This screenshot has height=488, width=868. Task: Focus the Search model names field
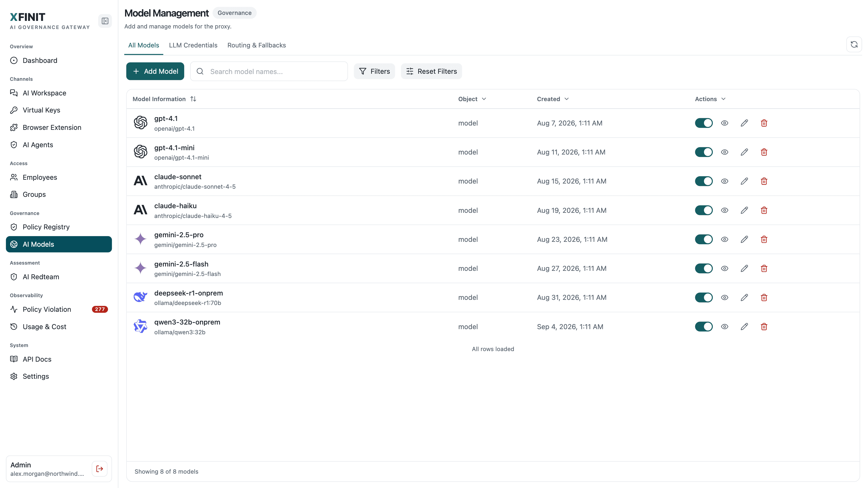[x=269, y=71]
